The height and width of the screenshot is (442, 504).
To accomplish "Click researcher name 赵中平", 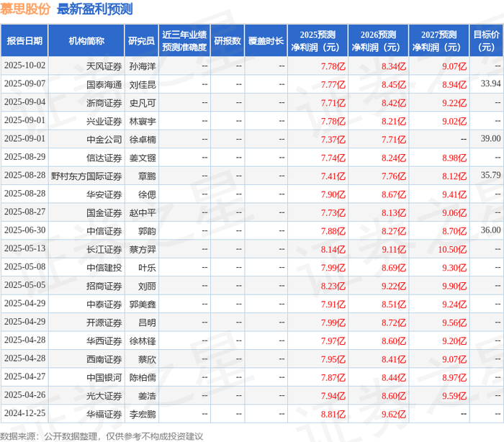I will click(x=143, y=213).
